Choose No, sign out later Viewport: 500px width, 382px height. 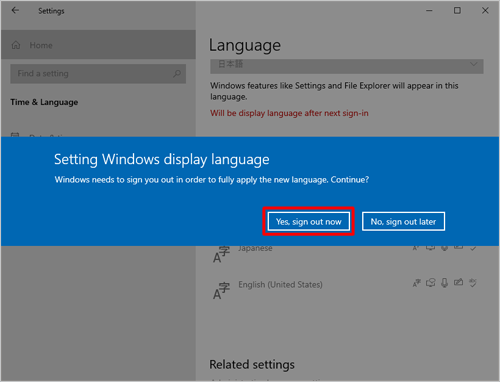pos(403,222)
